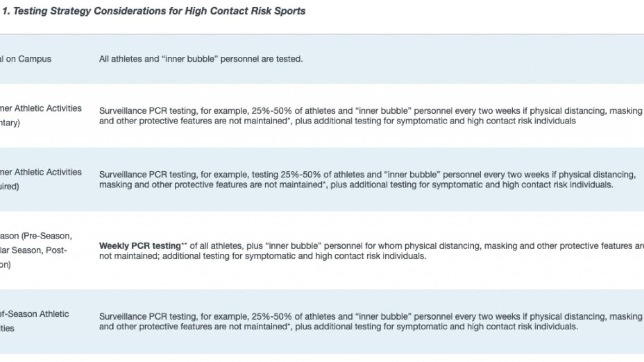Click the "ties" fragment in last row
644x362 pixels.
(7, 328)
